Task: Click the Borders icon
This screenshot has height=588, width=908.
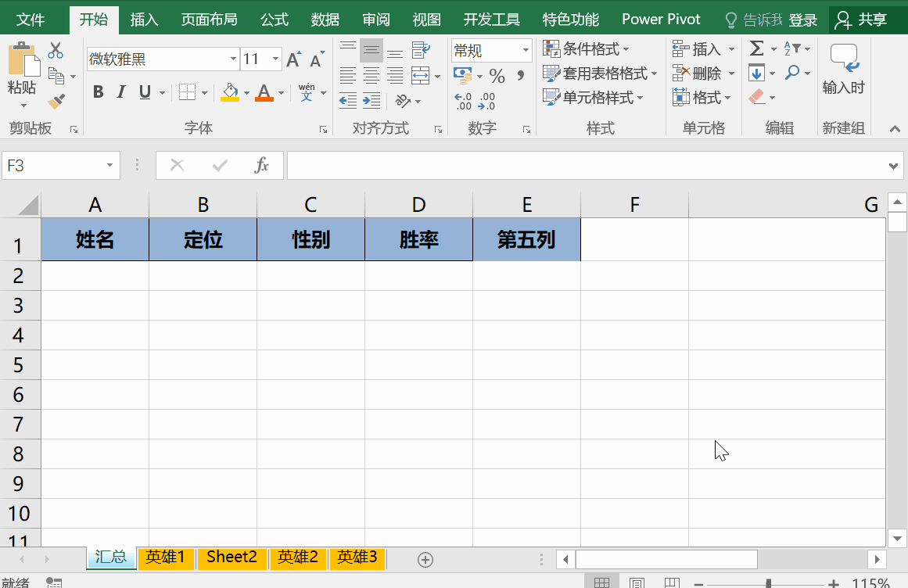Action: (187, 92)
